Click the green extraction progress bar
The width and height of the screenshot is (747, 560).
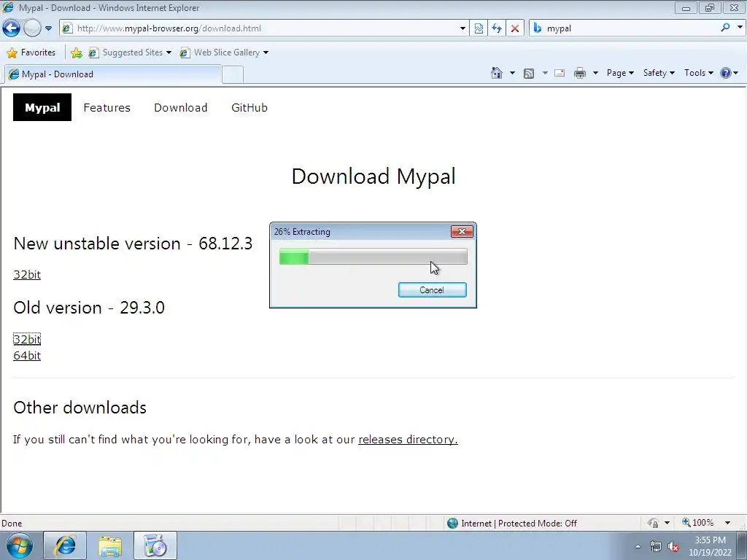point(373,256)
